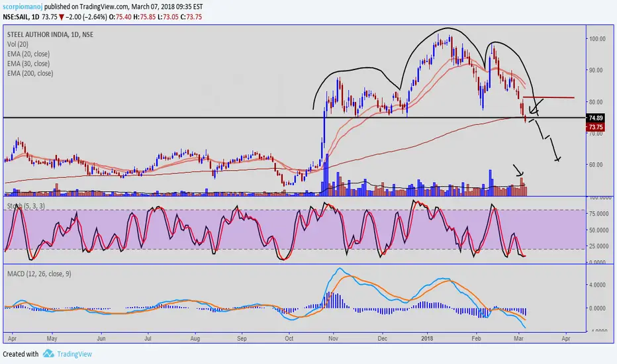Click the Jul label on time axis
The image size is (617, 364).
148,338
